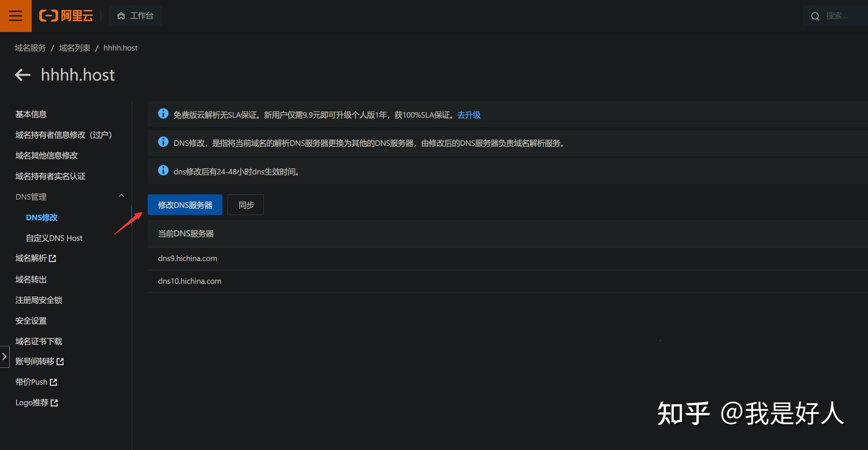Open 域名证书下载 in sidebar

tap(39, 341)
